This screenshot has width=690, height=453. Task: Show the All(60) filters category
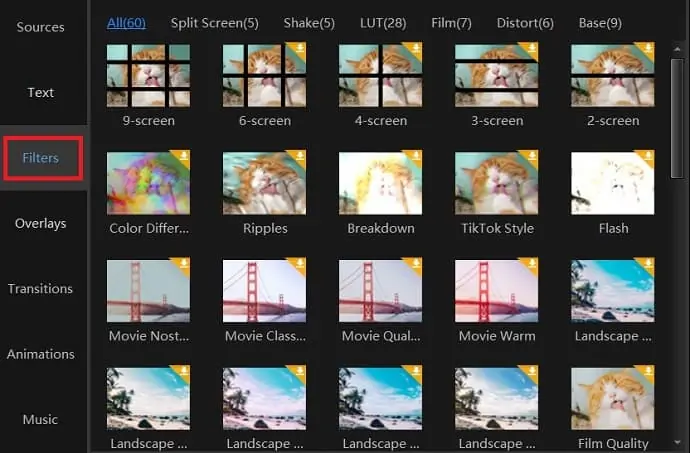tap(126, 23)
